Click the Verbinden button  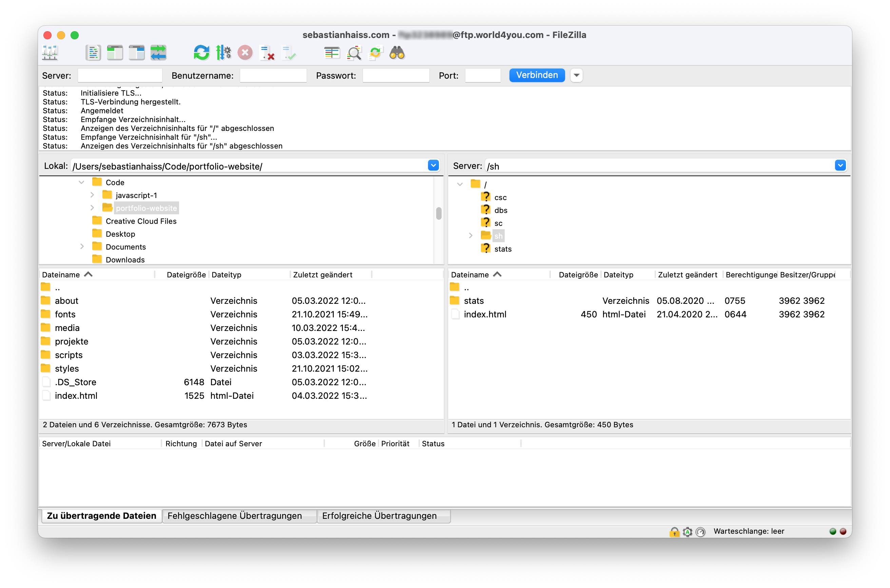[x=537, y=75]
